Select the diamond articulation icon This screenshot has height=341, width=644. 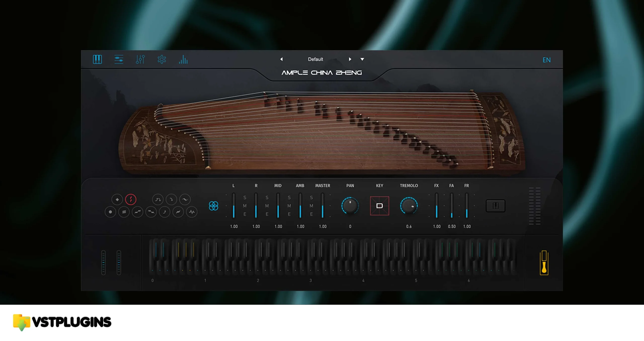click(117, 200)
